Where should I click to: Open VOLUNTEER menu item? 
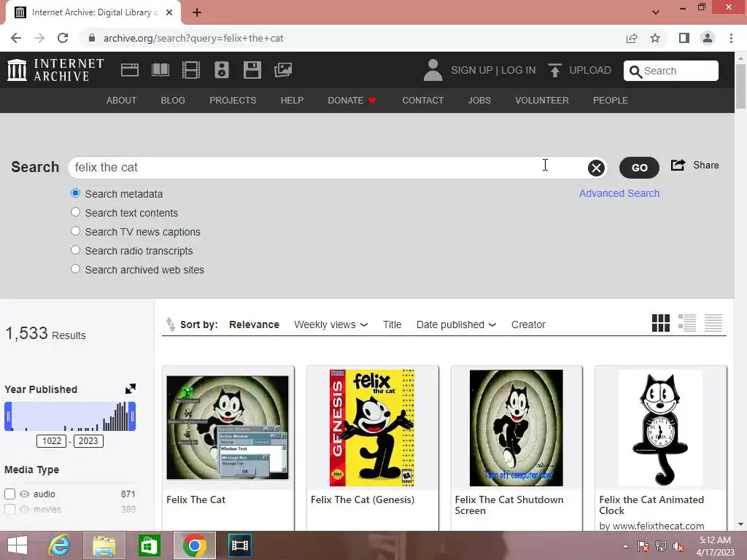click(542, 101)
